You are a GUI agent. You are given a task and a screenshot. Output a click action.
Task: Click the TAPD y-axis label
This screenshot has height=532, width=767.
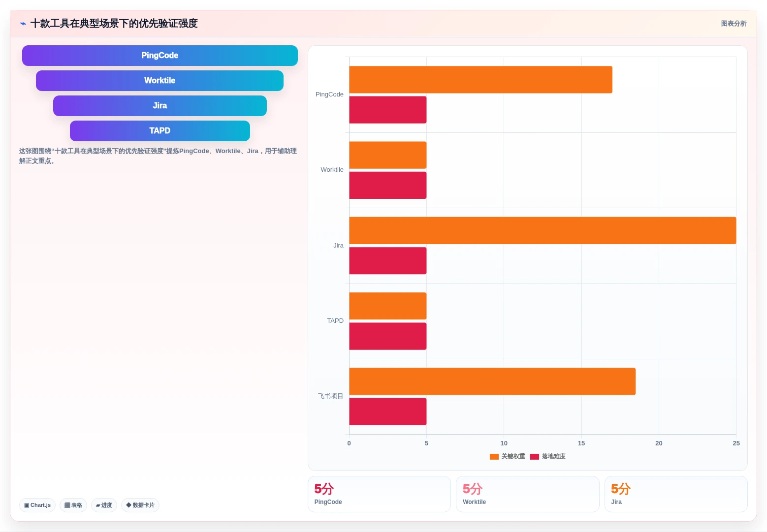(x=335, y=321)
